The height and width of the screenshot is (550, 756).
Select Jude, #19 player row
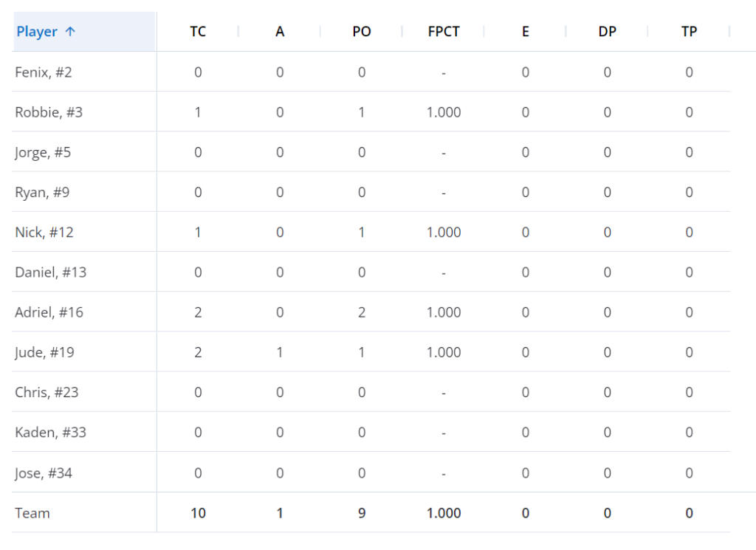pos(44,352)
